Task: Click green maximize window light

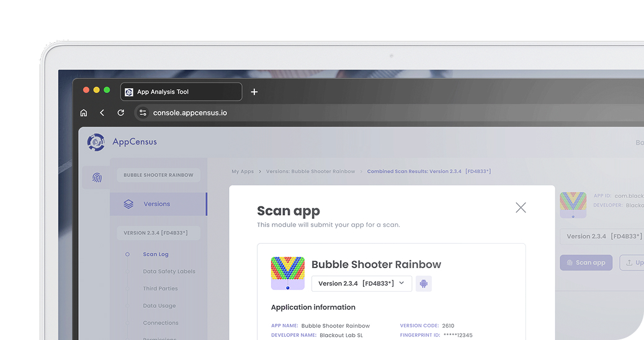Action: 107,90
